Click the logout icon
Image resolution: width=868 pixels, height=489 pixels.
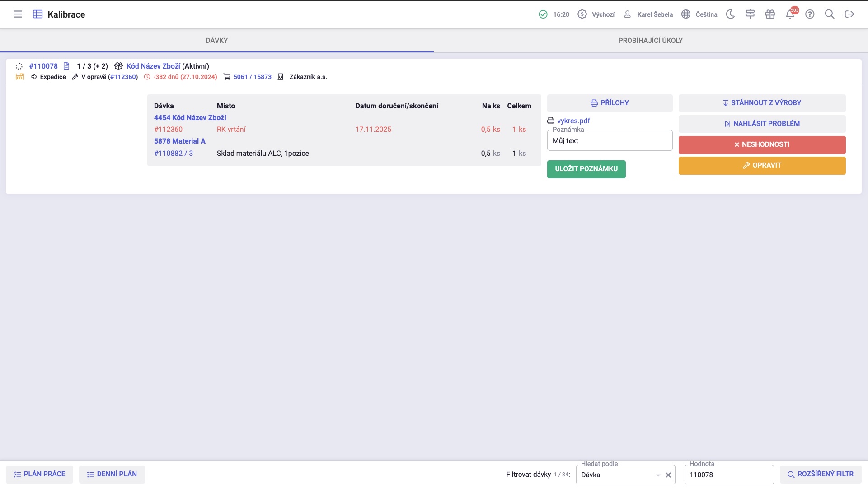849,14
